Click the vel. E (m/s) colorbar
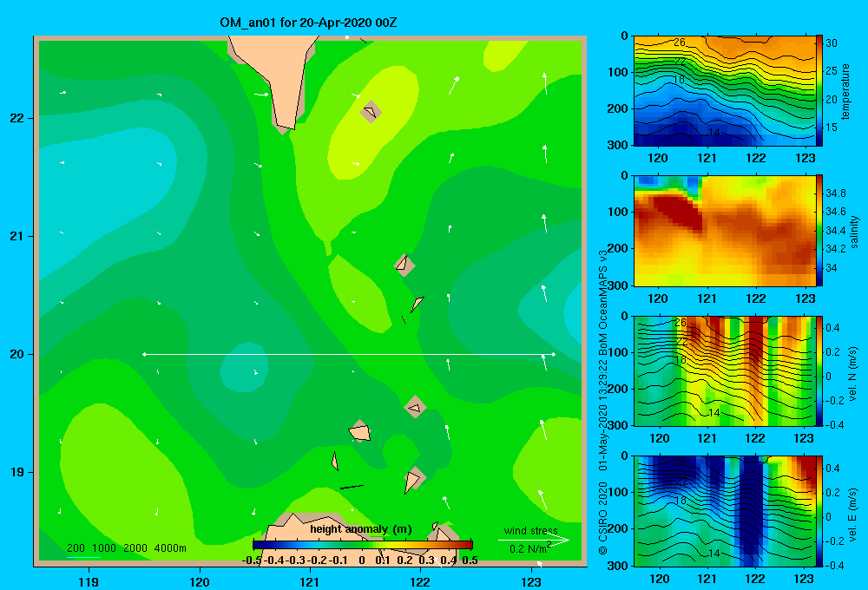 coord(819,511)
